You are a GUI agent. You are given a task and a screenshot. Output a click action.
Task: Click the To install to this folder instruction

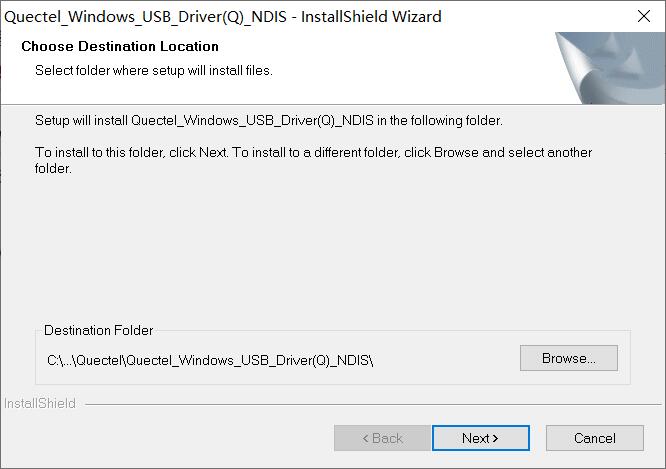[313, 160]
